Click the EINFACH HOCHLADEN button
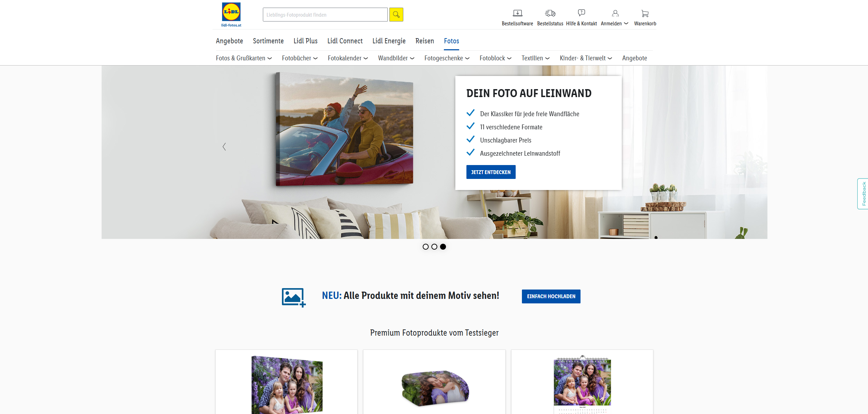868x414 pixels. click(x=551, y=296)
